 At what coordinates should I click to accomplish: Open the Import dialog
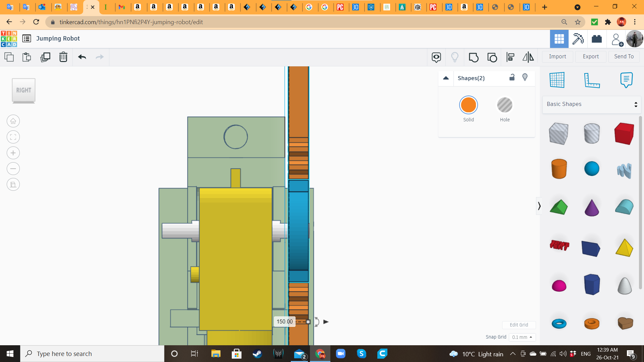pyautogui.click(x=557, y=57)
